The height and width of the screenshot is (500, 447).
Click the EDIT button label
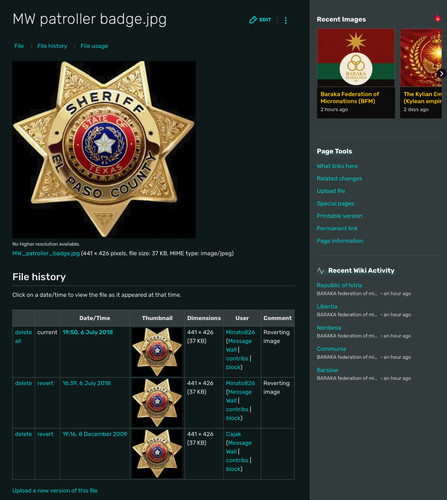click(265, 20)
